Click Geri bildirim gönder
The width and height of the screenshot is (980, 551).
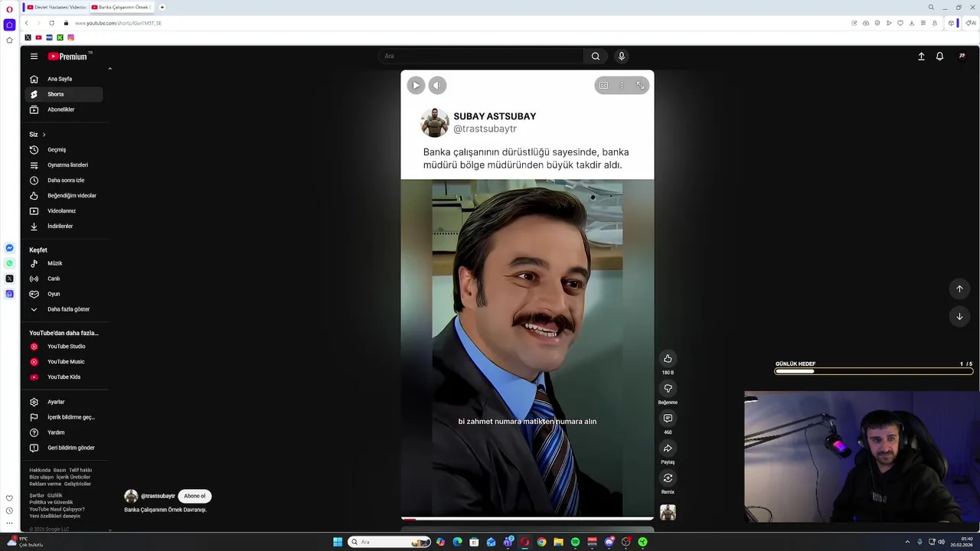[x=64, y=448]
